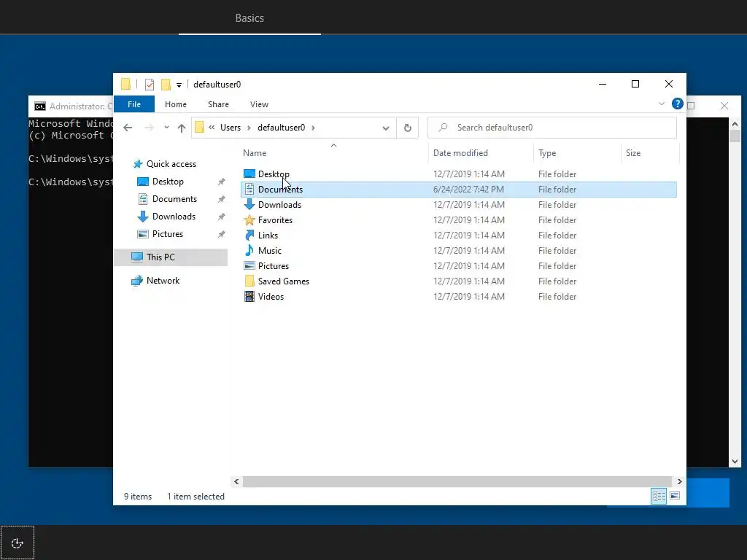Click the Ease of Access icon at bottom-left
This screenshot has height=560, width=747.
pos(18,542)
